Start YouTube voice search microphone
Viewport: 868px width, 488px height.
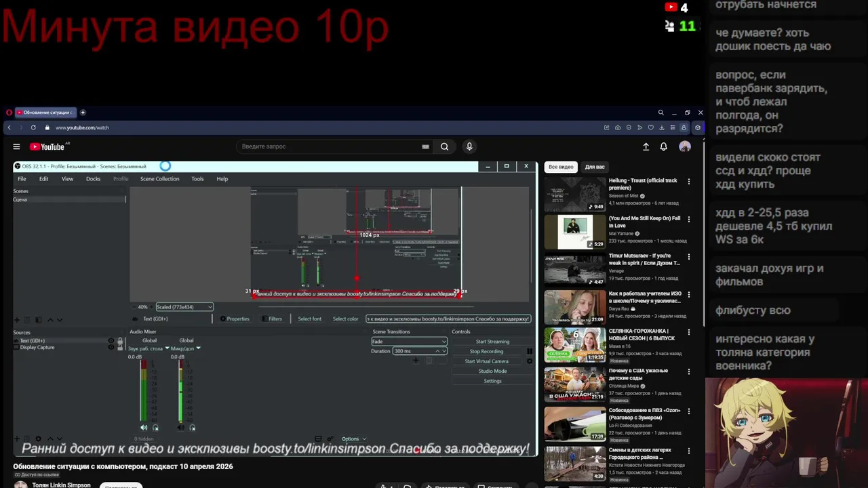tap(469, 146)
